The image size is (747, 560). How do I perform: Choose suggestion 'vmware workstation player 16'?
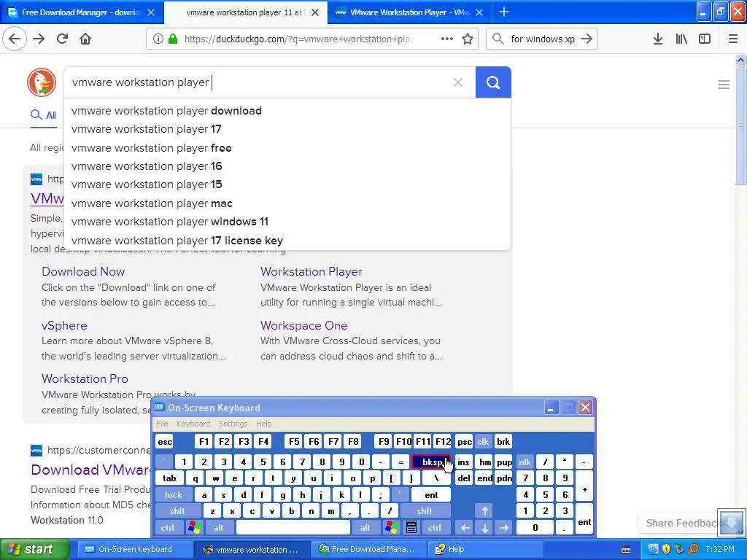tap(287, 166)
